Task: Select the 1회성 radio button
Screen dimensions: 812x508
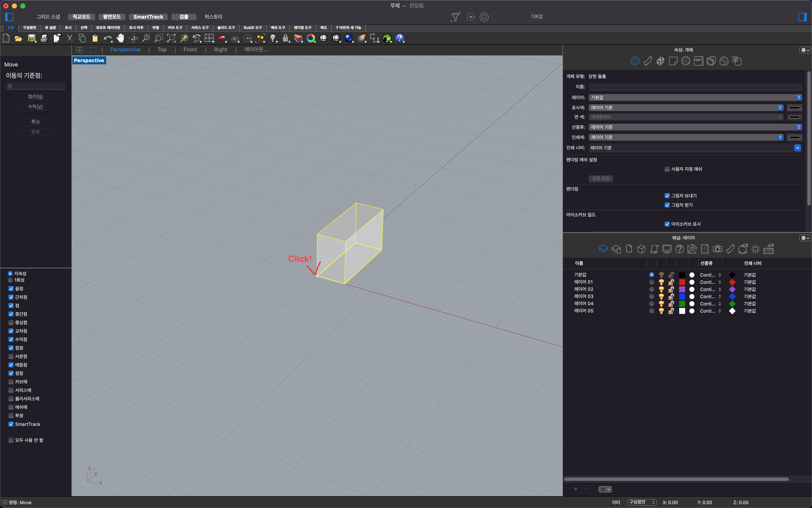Action: [x=10, y=280]
